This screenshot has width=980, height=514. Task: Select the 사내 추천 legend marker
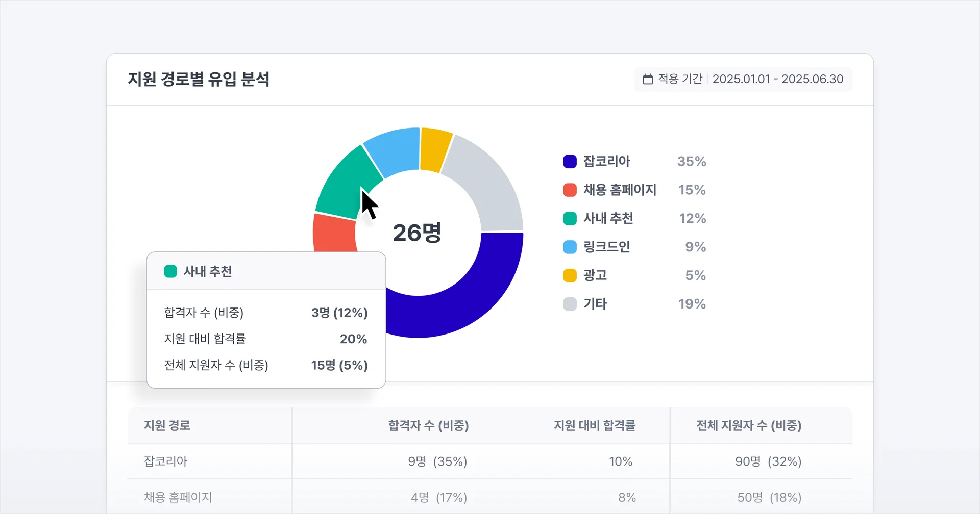(569, 218)
